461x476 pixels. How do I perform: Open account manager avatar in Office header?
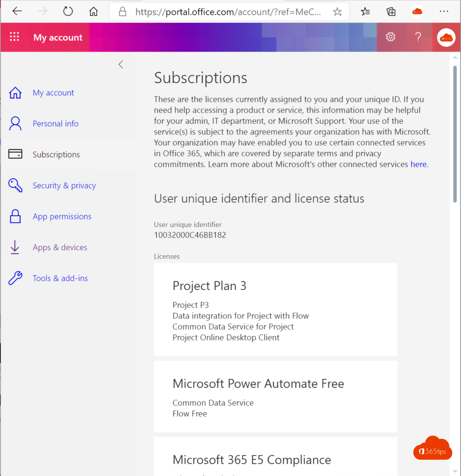click(446, 37)
